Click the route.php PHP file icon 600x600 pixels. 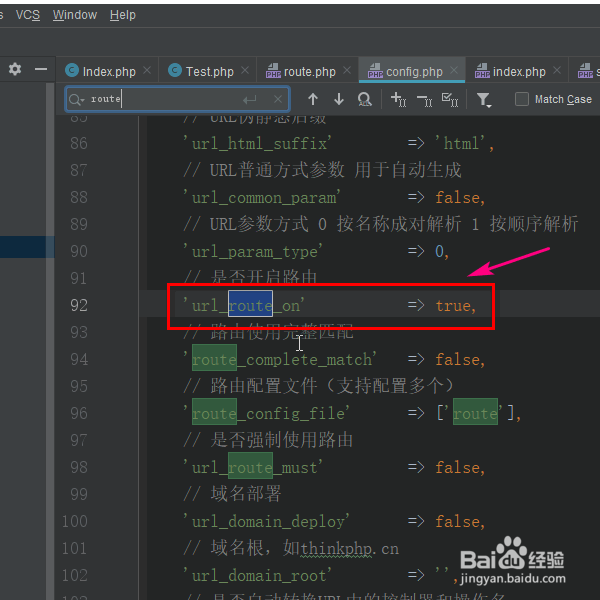point(273,71)
